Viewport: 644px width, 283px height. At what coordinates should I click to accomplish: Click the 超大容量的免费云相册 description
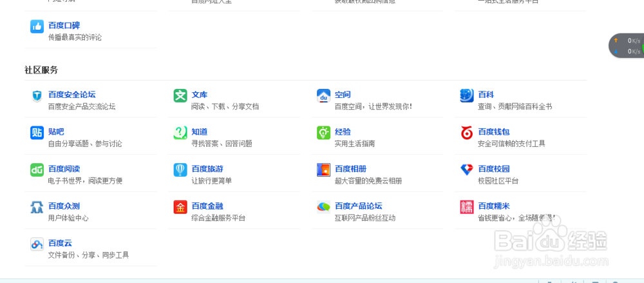(368, 181)
